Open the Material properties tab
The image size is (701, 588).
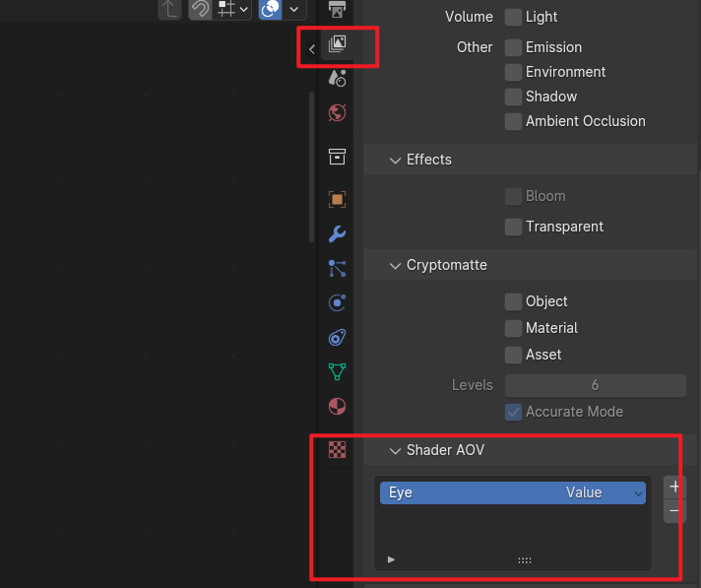pyautogui.click(x=337, y=406)
